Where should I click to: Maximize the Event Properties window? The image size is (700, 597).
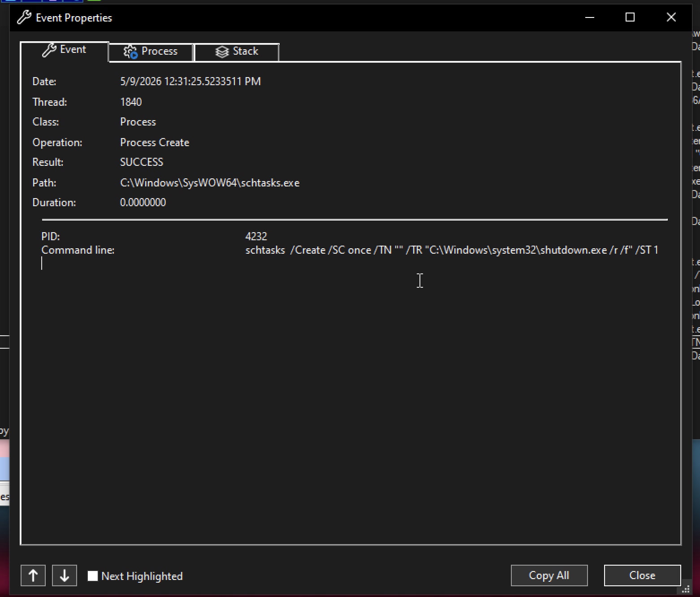point(630,17)
